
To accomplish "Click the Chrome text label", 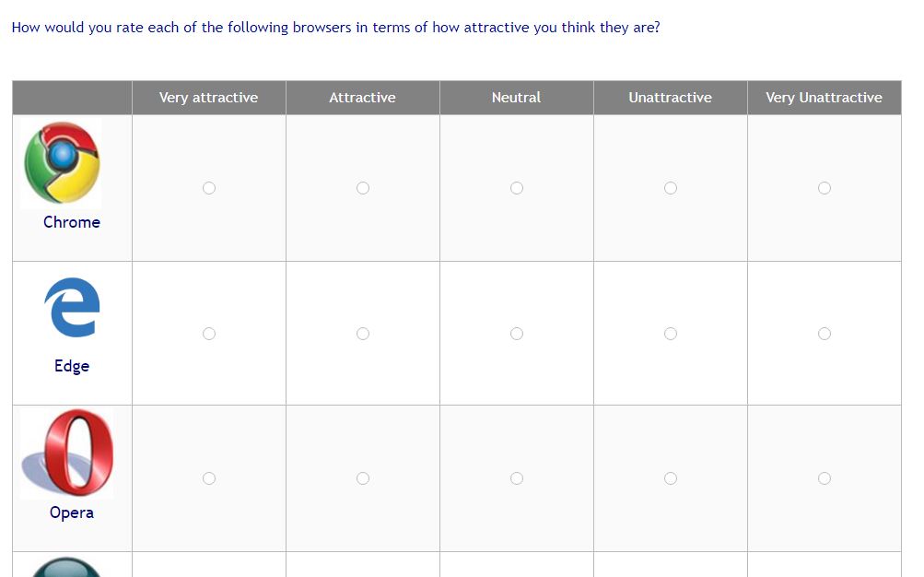I will 72,222.
